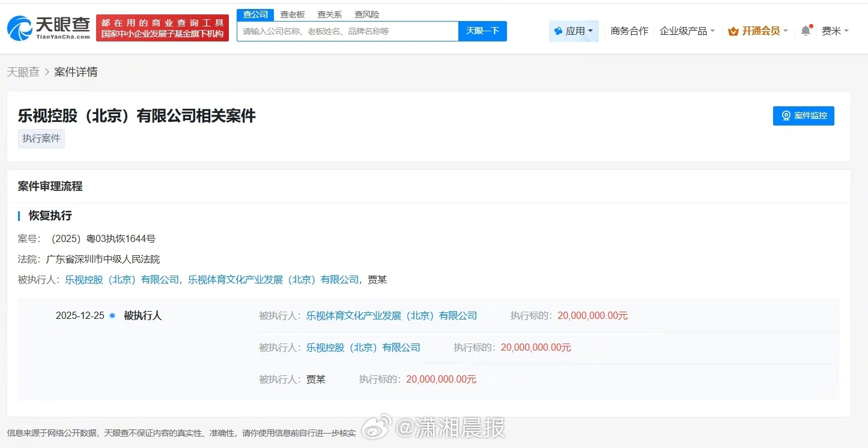This screenshot has width=868, height=448.
Task: Open 乐视控股（北京）有限公司 link in 被执行人 summary line
Action: point(122,279)
